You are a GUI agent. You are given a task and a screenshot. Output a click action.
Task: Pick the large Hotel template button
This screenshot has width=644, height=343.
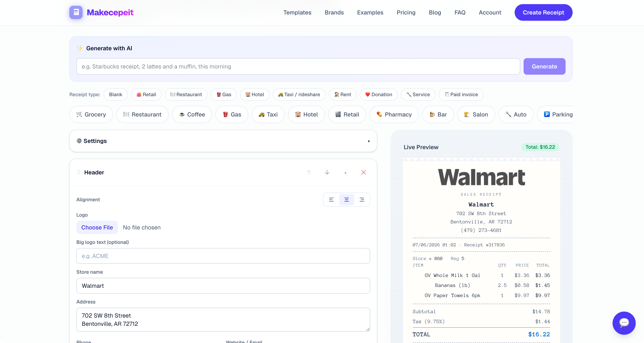[x=306, y=114]
